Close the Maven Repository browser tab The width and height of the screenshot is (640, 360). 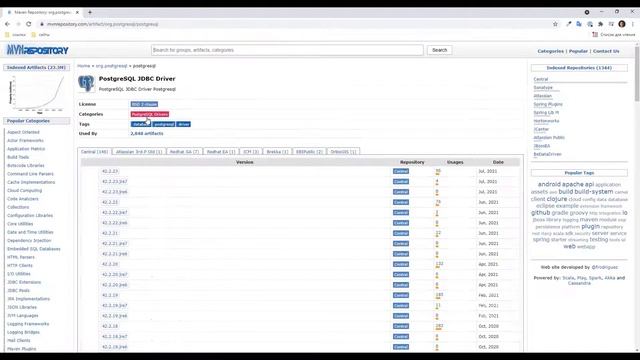77,12
